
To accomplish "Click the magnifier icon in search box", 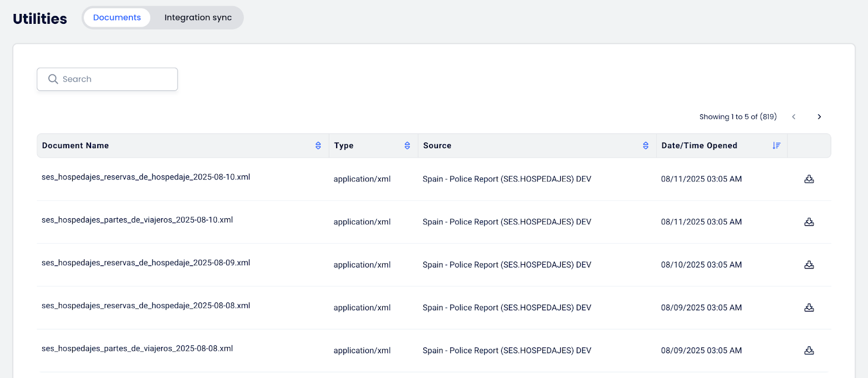I will (53, 79).
